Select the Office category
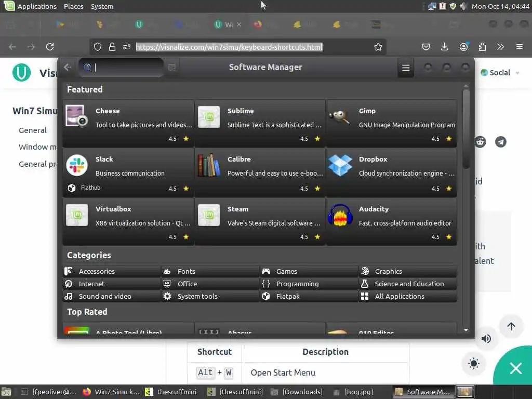Viewport: 532px width, 399px height. 210,284
